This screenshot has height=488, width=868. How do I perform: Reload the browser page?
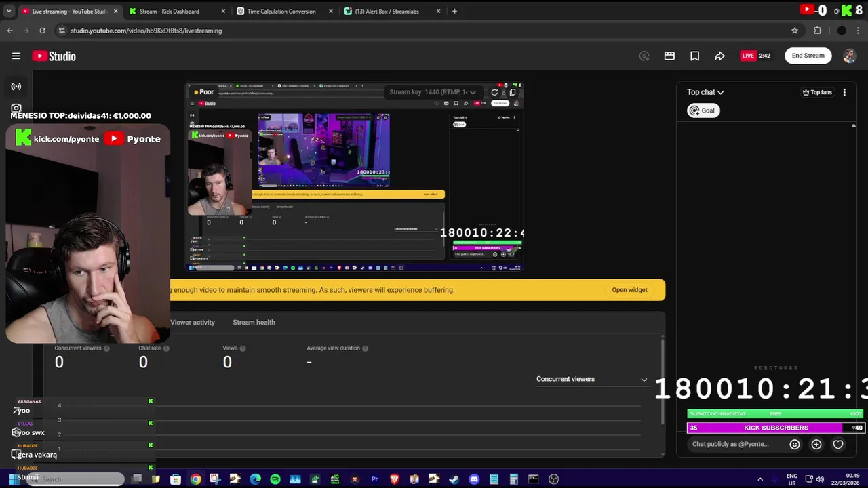(42, 30)
